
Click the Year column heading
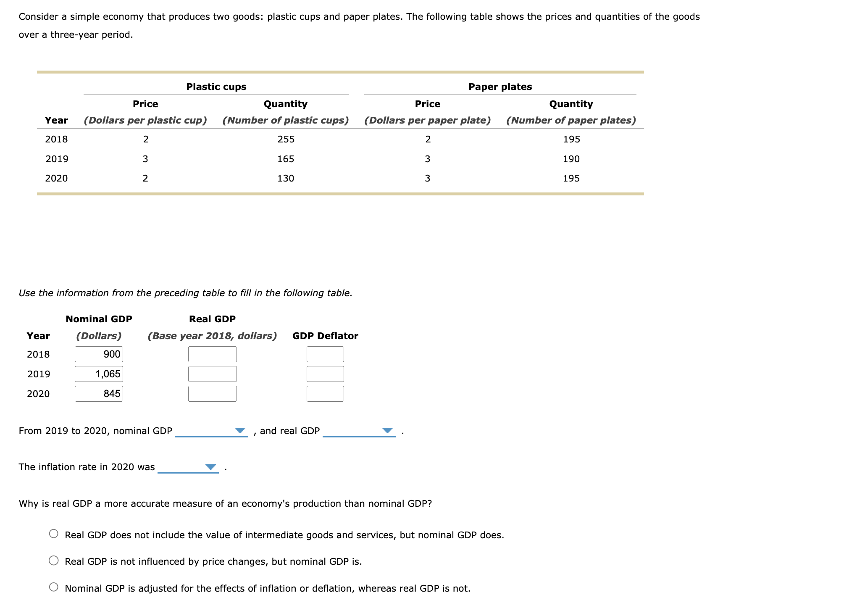point(38,336)
